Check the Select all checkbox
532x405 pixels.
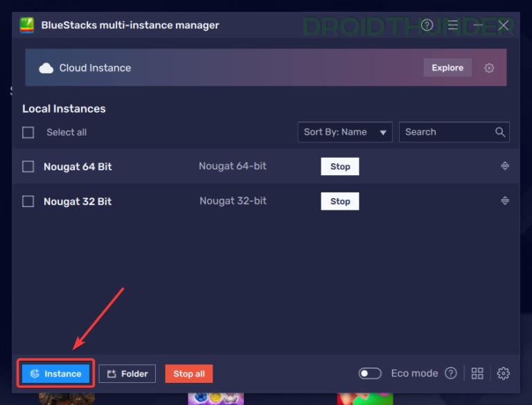[28, 132]
